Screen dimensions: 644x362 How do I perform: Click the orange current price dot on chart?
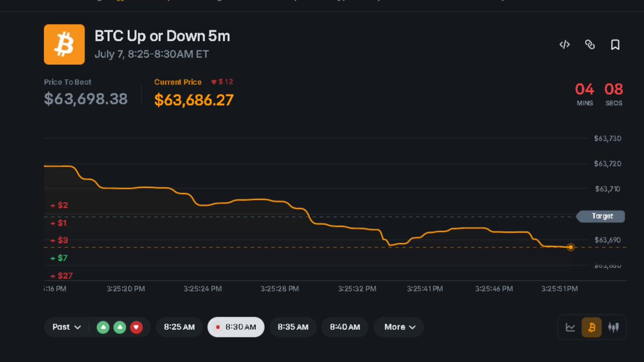click(x=570, y=247)
